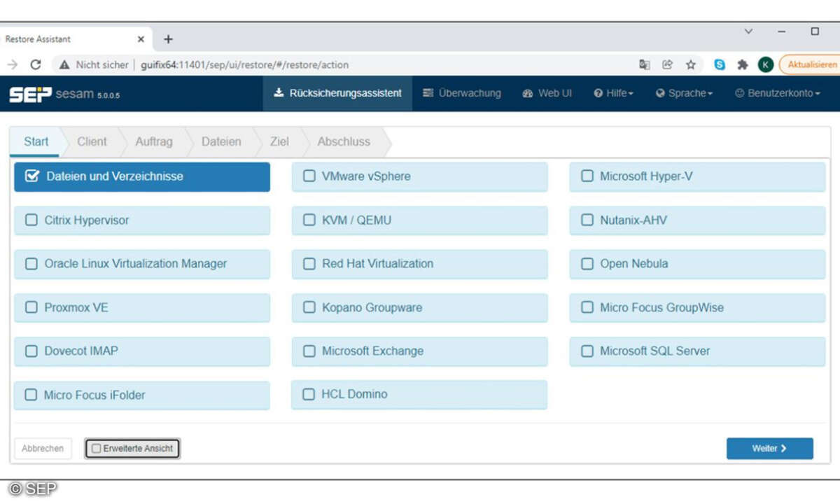840x504 pixels.
Task: Open a new browser tab
Action: point(168,39)
